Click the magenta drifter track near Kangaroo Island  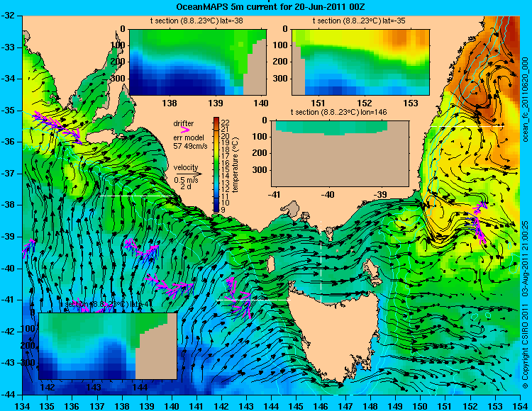(57, 127)
